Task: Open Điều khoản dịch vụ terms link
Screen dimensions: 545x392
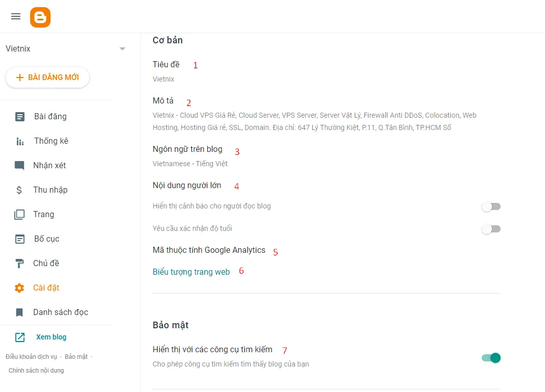Action: click(31, 357)
